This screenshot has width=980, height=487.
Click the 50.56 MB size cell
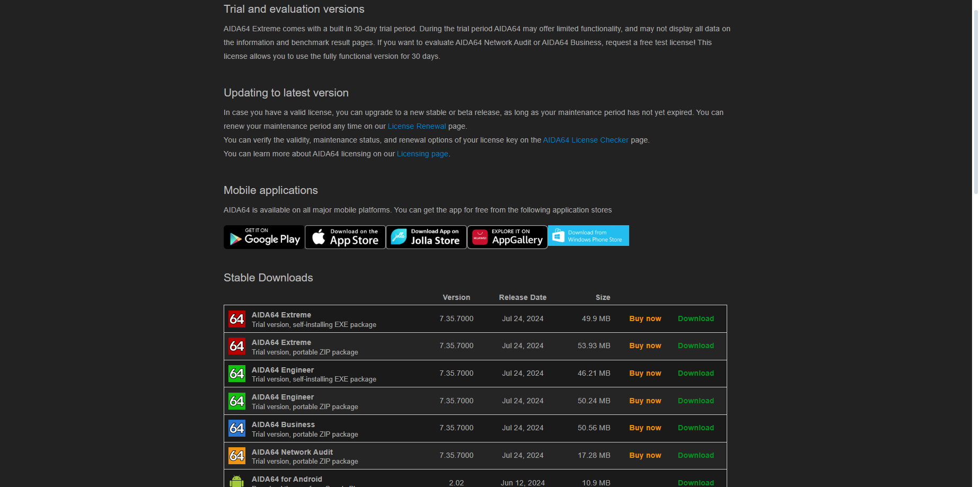click(594, 428)
